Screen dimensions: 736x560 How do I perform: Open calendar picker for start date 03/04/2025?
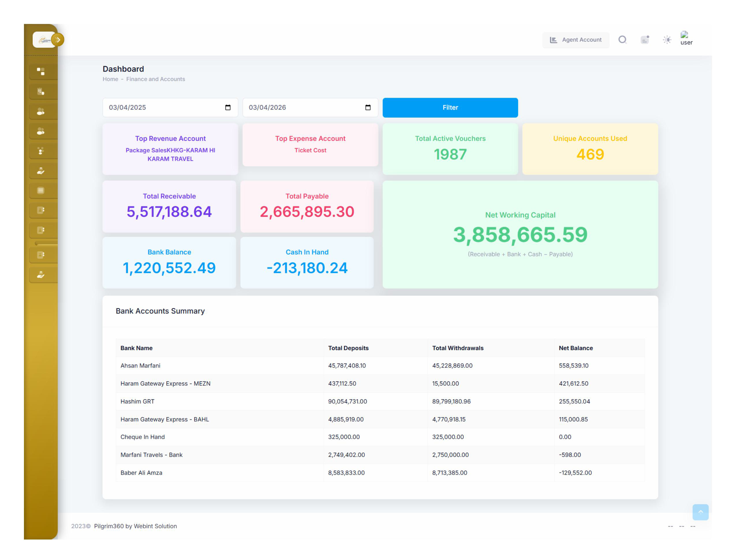[x=228, y=107]
